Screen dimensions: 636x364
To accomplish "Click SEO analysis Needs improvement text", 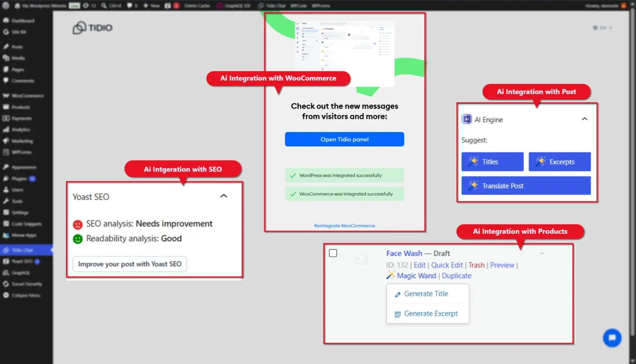I will point(149,224).
